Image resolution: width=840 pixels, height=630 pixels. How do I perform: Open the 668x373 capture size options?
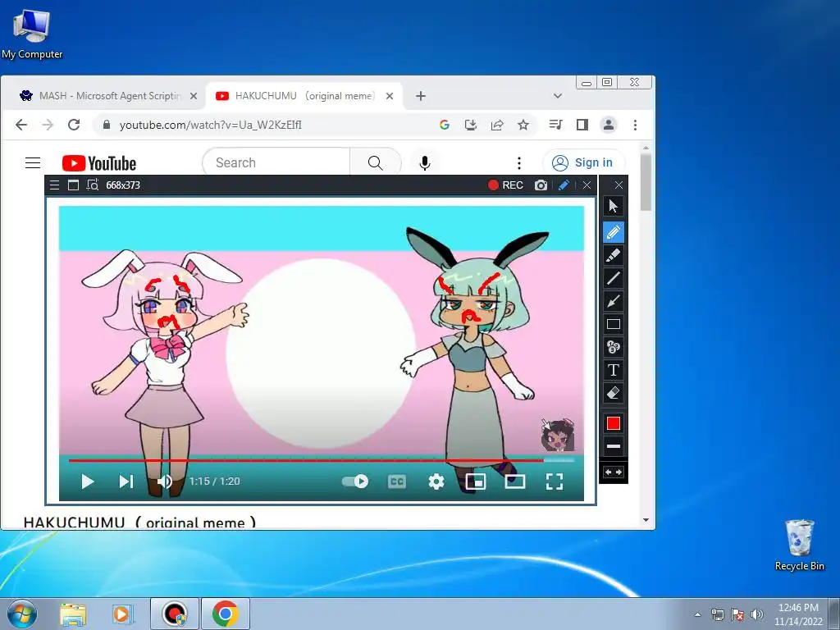point(123,185)
